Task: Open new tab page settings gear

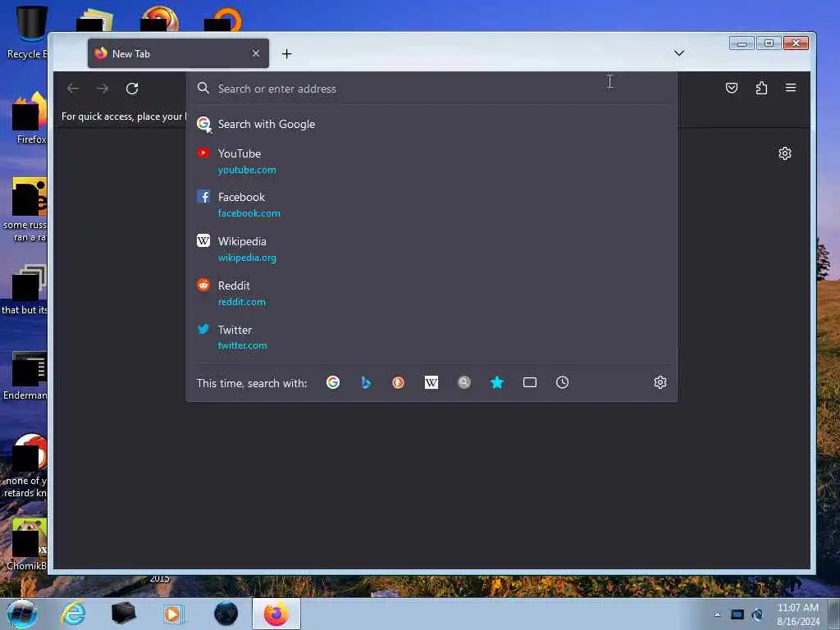Action: click(785, 153)
